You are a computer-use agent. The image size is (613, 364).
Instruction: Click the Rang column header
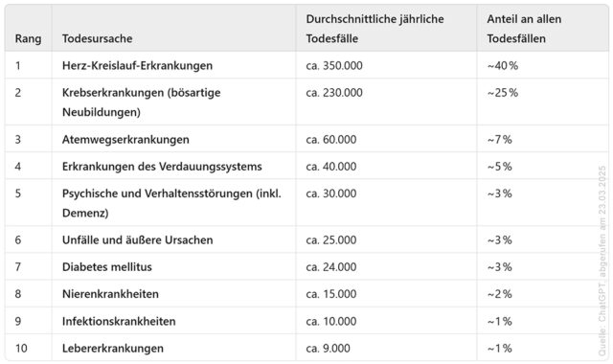pyautogui.click(x=28, y=38)
